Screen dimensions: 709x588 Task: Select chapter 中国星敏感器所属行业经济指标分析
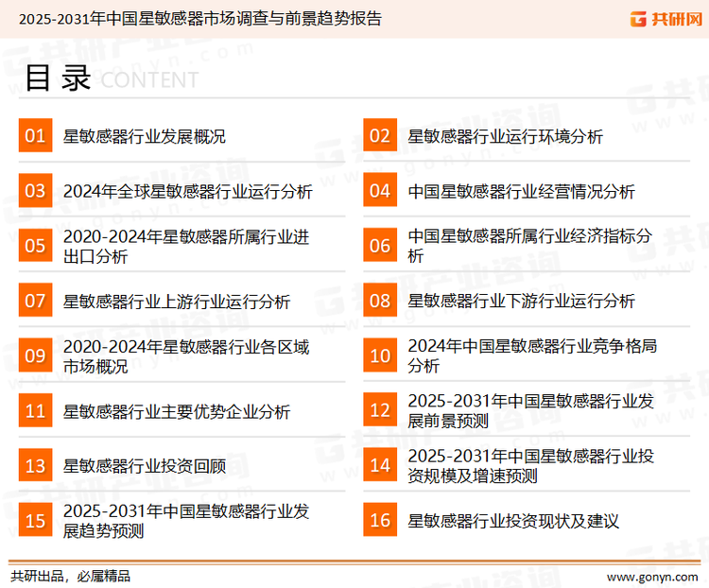[530, 246]
